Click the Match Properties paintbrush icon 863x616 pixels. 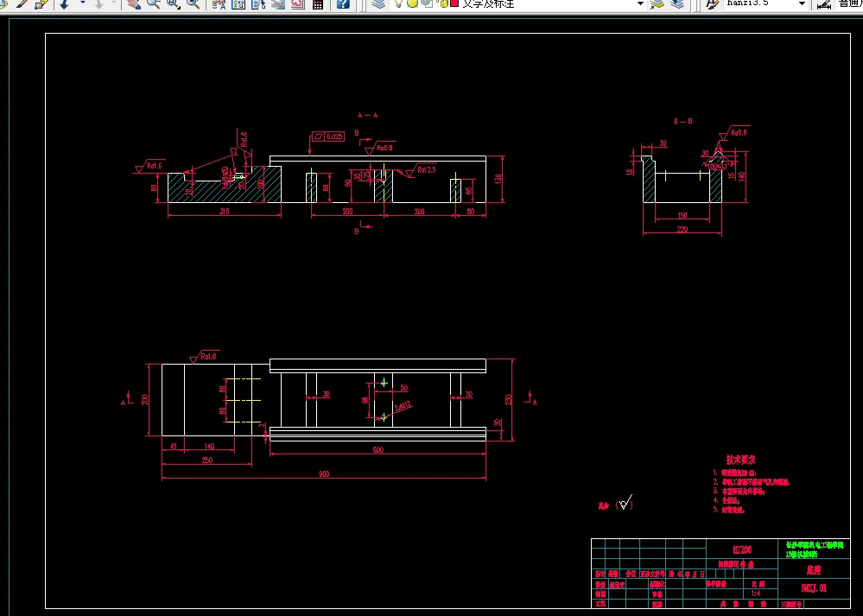coord(22,3)
